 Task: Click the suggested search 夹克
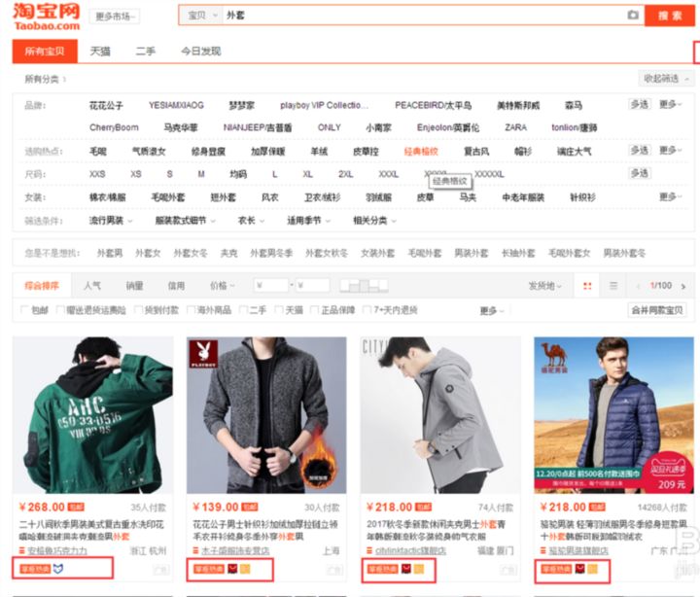tap(229, 254)
